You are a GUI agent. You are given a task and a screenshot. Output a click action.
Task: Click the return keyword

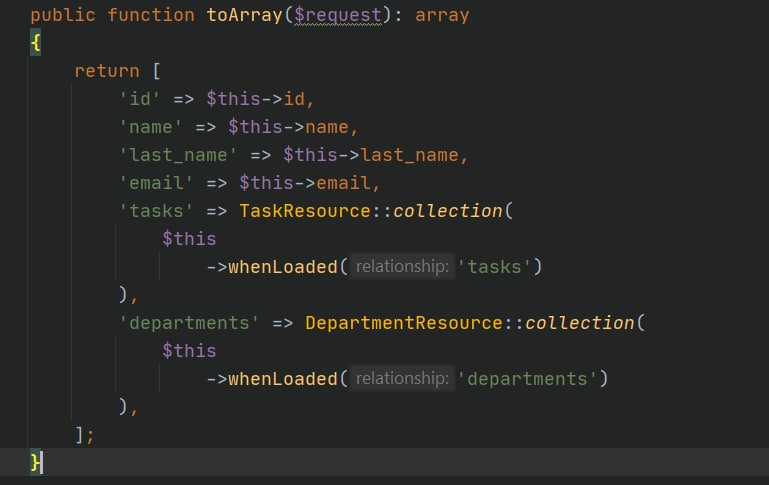[107, 71]
